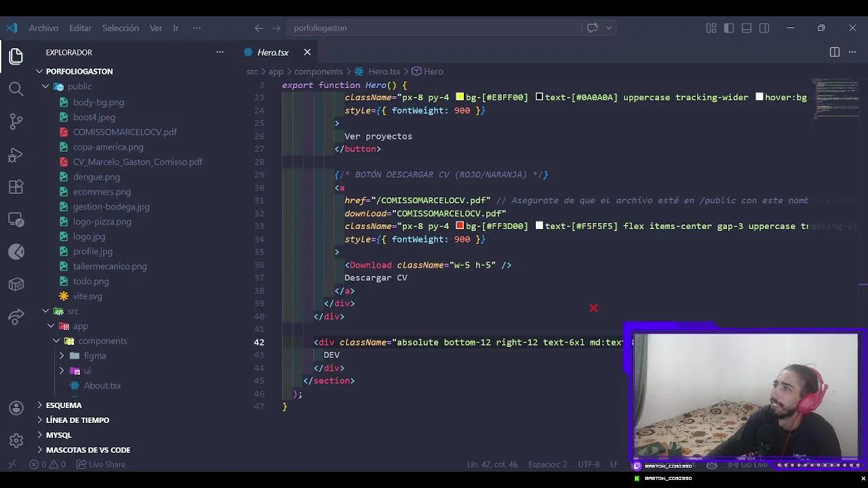Open the #E8FF00 yellow color swatch
This screenshot has width=868, height=488.
(x=460, y=97)
